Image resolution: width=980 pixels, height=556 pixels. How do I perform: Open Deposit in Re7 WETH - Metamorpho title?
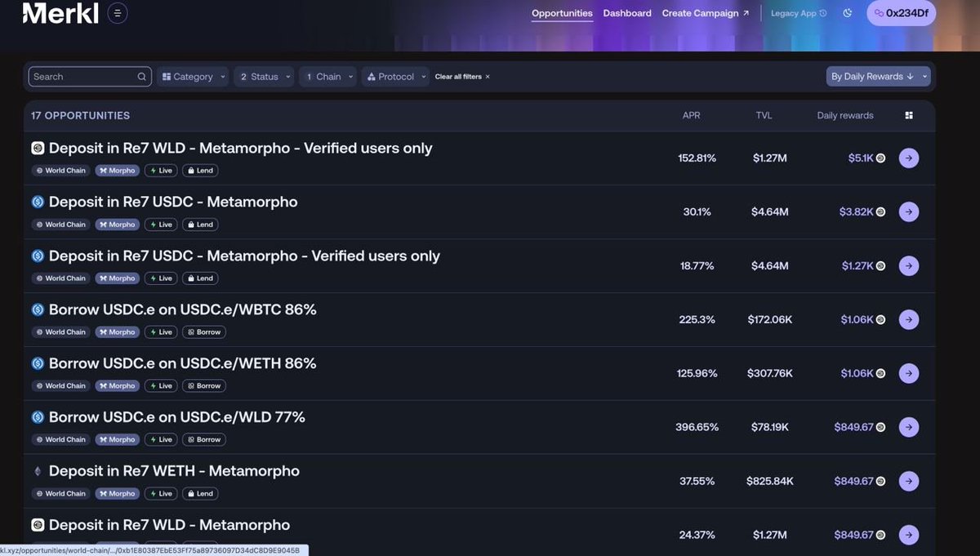174,471
